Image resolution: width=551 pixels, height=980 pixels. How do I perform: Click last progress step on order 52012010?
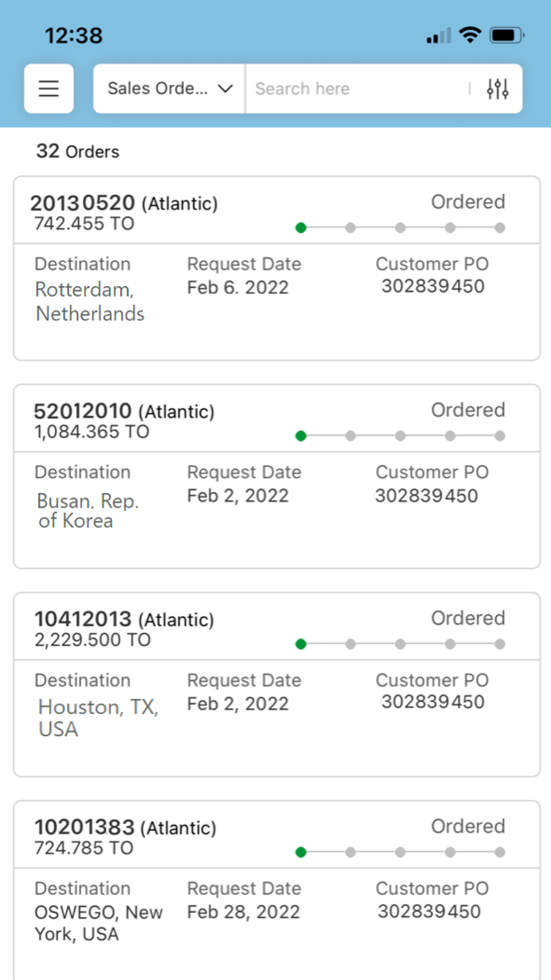[500, 436]
